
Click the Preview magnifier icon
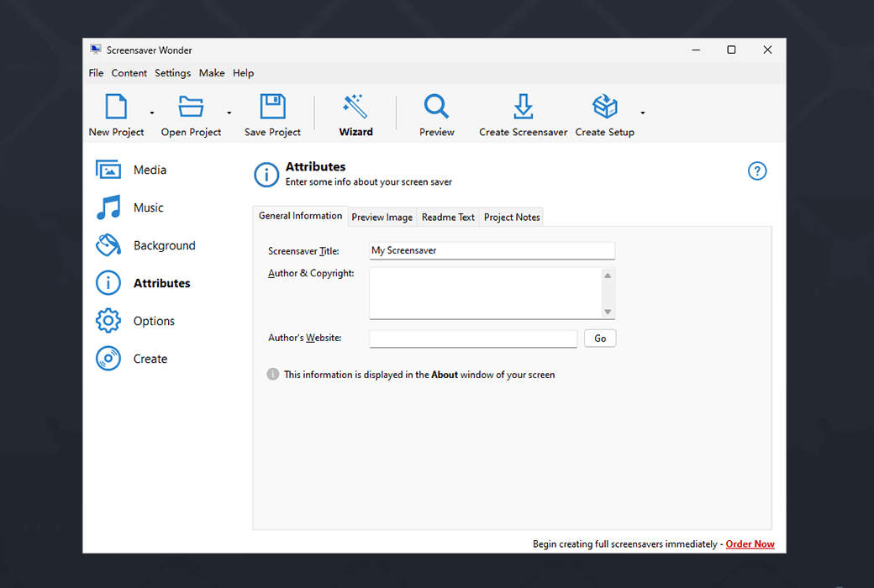436,106
